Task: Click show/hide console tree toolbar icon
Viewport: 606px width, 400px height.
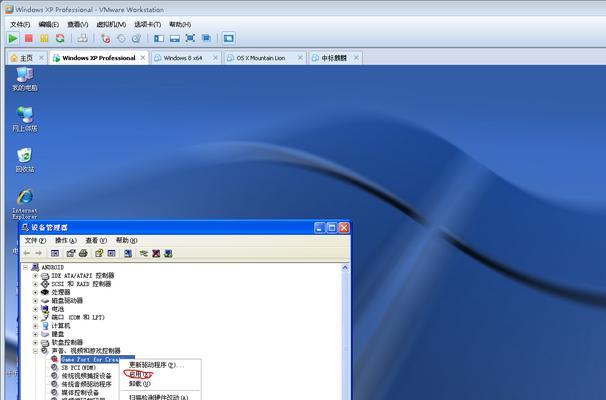Action: [x=55, y=253]
